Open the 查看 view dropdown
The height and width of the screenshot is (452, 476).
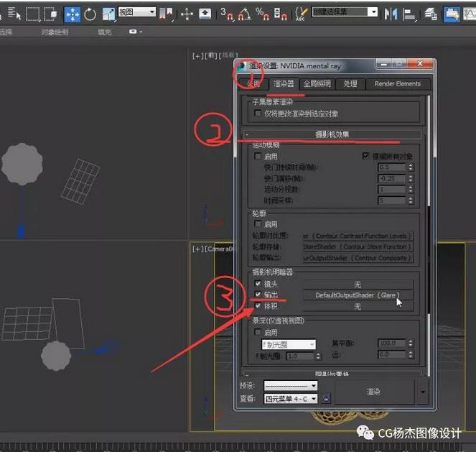click(291, 399)
